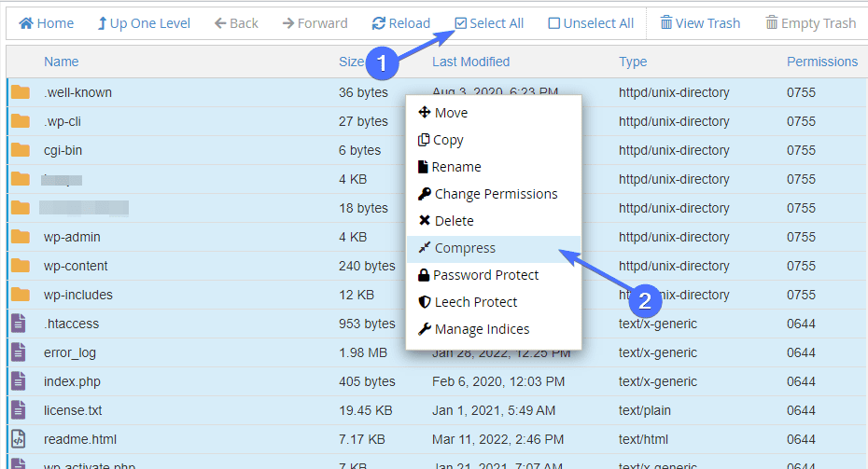
Task: Sort by Size column header
Action: (x=352, y=62)
